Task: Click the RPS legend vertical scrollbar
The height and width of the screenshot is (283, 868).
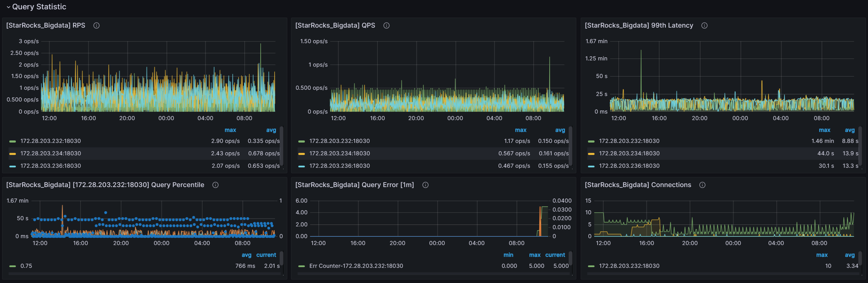Action: click(x=281, y=146)
